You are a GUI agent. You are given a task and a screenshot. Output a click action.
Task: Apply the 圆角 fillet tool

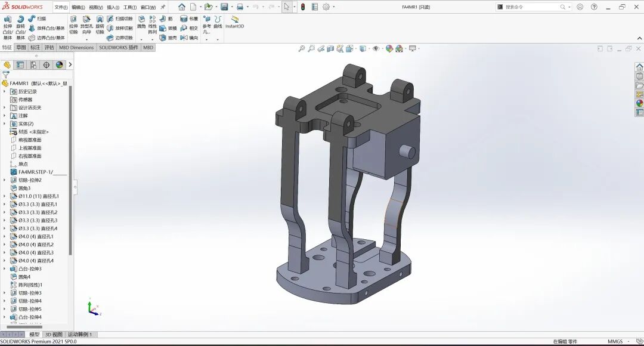pos(141,22)
